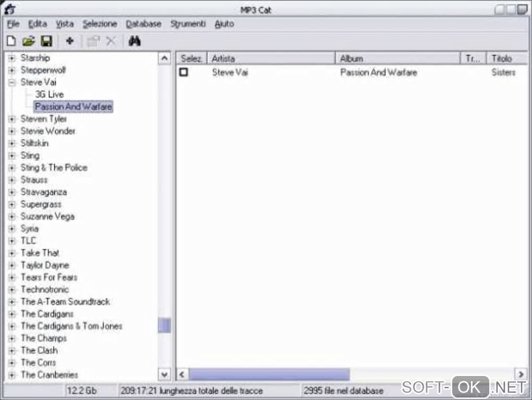
Task: Click the Tr... column header
Action: click(473, 58)
